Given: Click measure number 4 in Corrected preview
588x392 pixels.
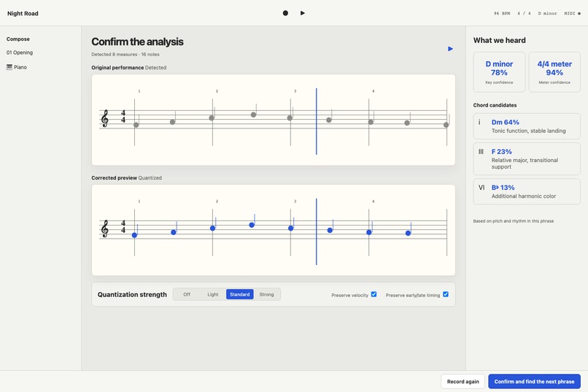Looking at the screenshot, I should tap(373, 201).
